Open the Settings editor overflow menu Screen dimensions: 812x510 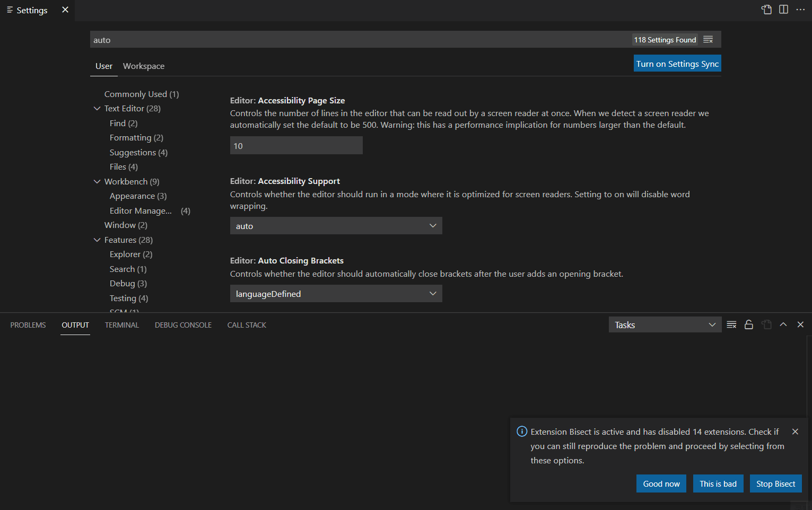pyautogui.click(x=801, y=10)
